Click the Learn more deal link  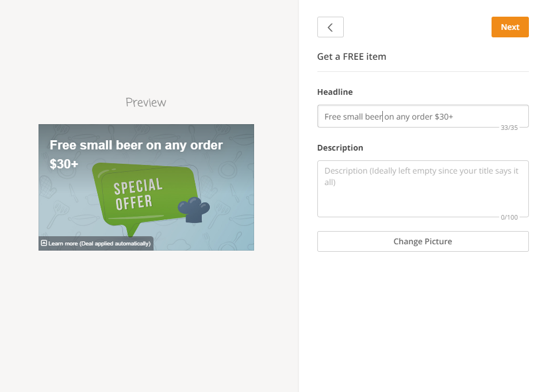point(99,244)
